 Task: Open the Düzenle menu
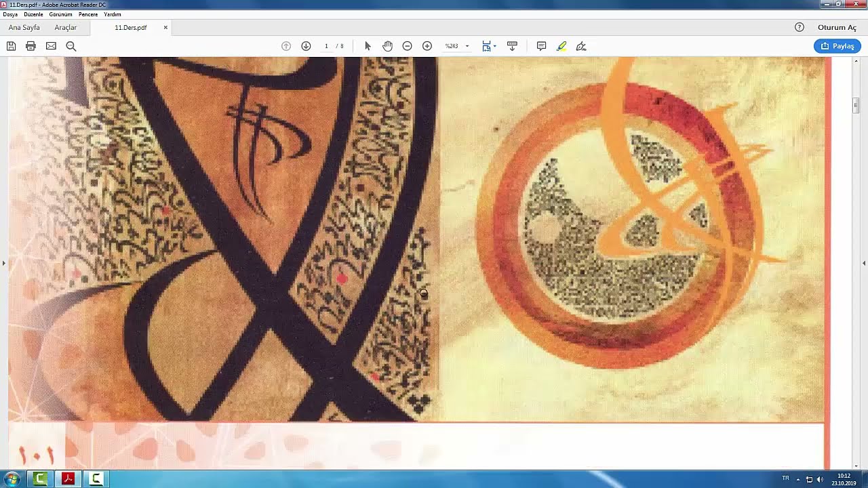[x=33, y=14]
